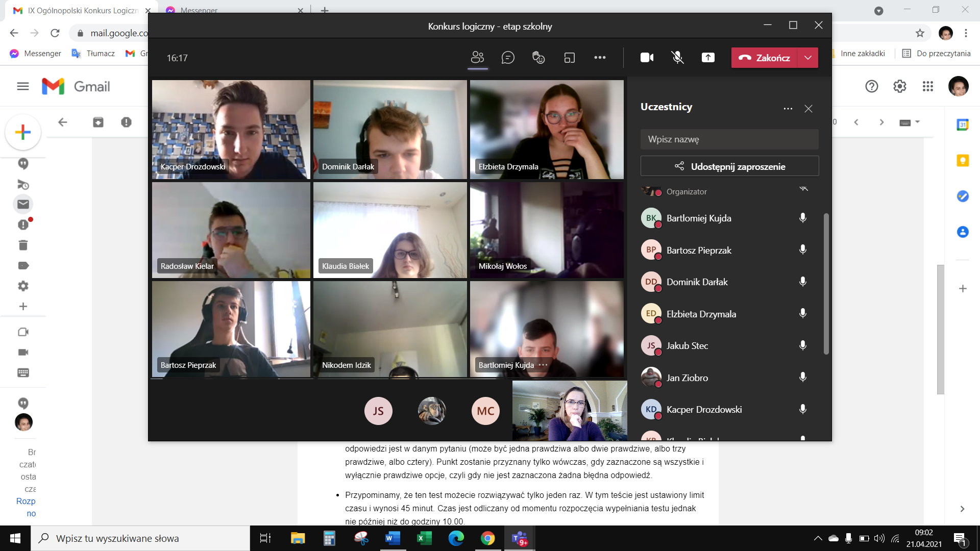Click the Jan Ziobro name in participants list

point(687,378)
